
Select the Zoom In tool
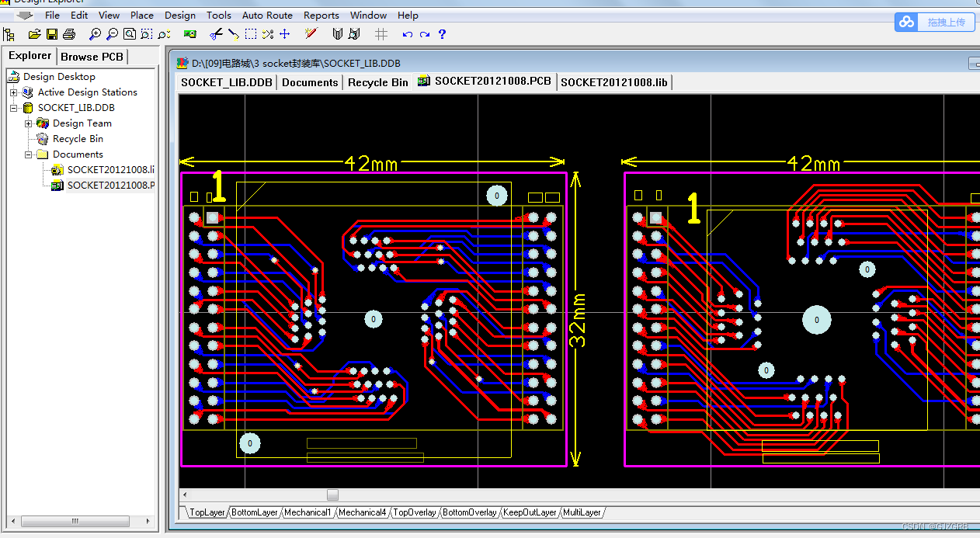[94, 33]
